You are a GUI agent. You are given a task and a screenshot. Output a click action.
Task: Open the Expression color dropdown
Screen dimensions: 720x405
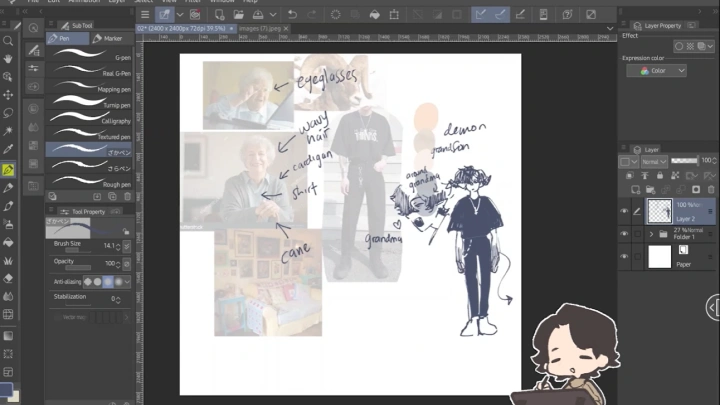(657, 71)
